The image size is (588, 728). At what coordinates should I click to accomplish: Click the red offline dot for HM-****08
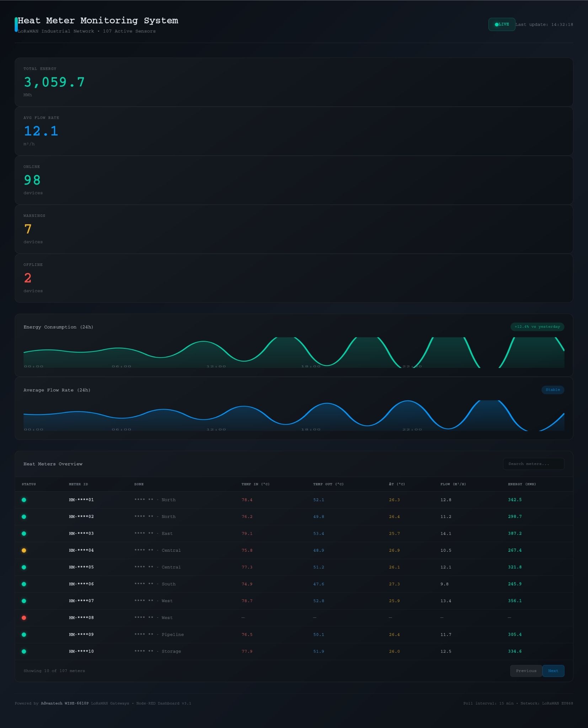(x=24, y=618)
